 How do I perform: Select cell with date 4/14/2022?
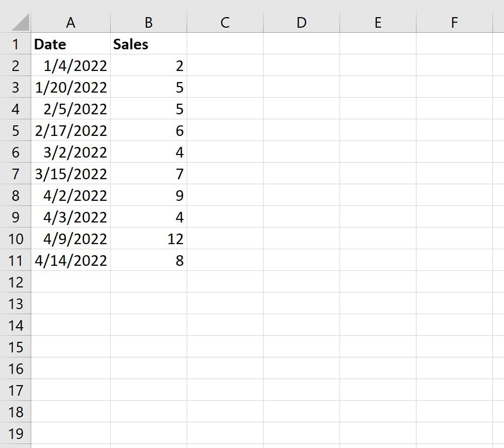(71, 260)
